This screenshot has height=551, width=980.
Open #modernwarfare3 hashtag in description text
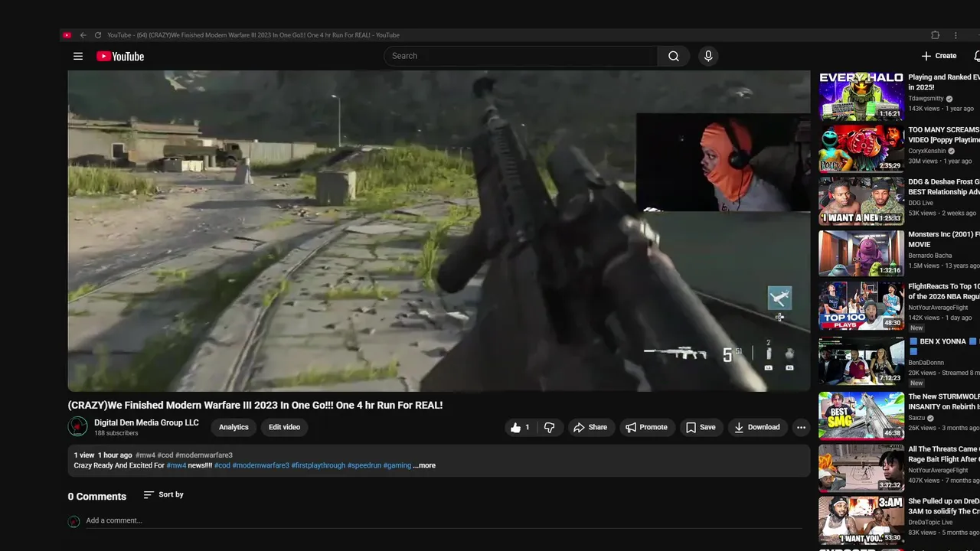[x=260, y=465]
